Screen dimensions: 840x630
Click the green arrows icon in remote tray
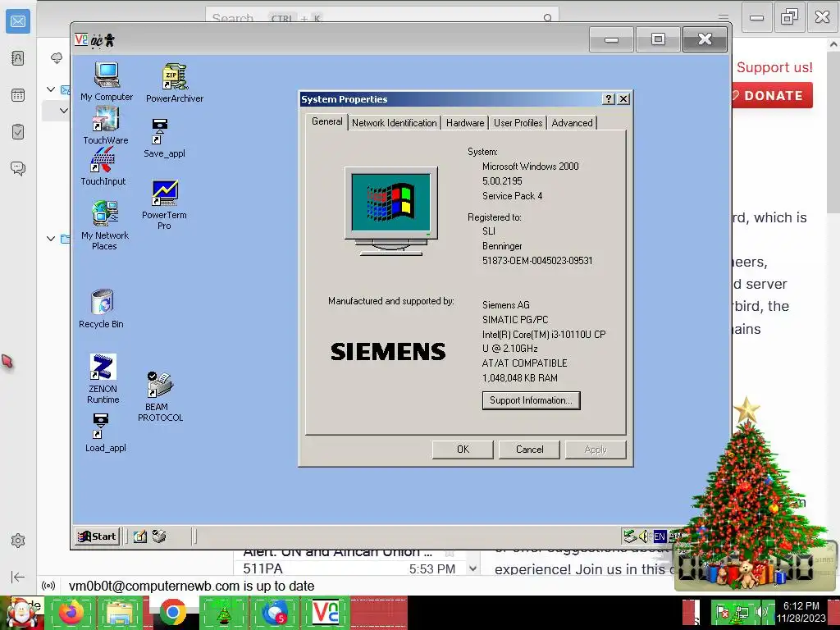(x=630, y=536)
